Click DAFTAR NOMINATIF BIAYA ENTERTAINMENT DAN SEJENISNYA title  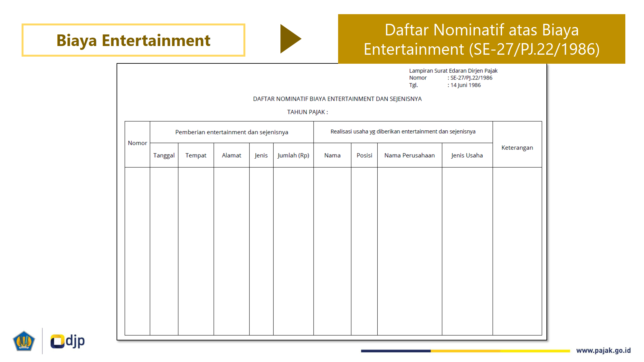[337, 99]
